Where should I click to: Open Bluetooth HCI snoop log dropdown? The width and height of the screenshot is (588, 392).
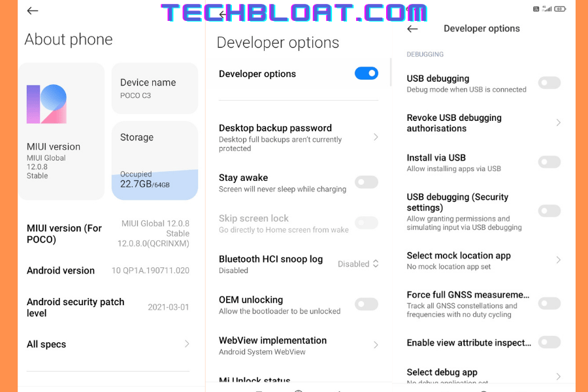358,264
